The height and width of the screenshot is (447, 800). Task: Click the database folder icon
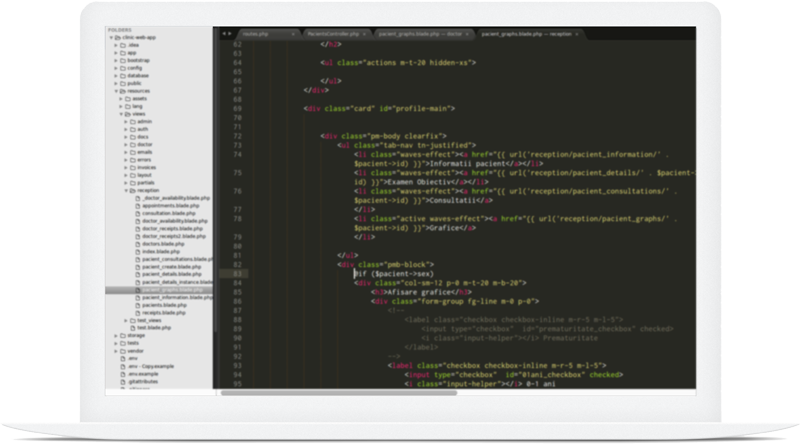[x=121, y=75]
